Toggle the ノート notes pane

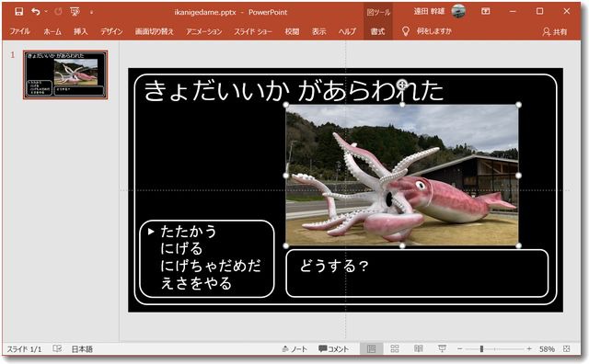point(294,349)
